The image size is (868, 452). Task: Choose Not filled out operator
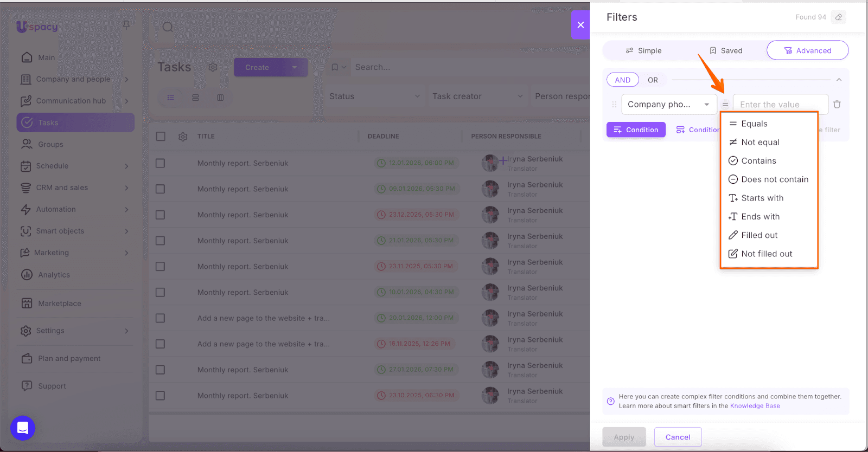click(767, 254)
